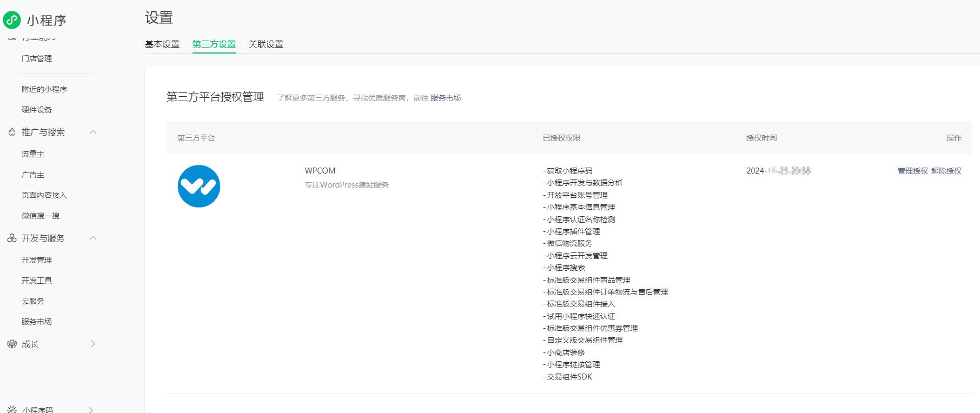The height and width of the screenshot is (413, 980).
Task: Open the 广告主 menu item
Action: point(33,175)
